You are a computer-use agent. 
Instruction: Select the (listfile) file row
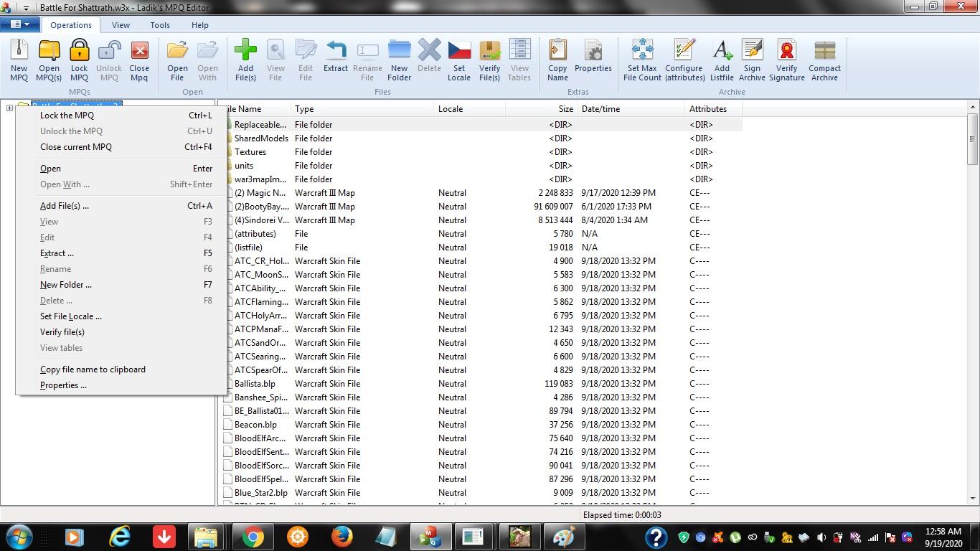pyautogui.click(x=482, y=247)
